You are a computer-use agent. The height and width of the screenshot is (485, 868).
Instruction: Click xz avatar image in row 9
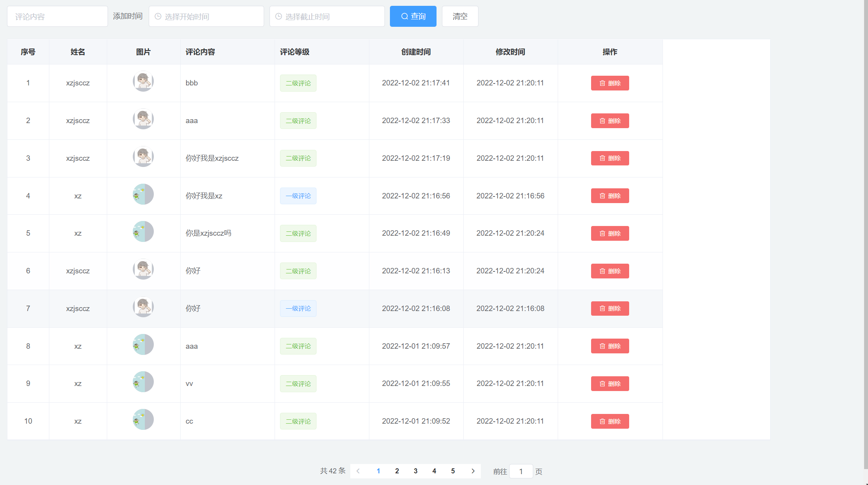coord(143,382)
